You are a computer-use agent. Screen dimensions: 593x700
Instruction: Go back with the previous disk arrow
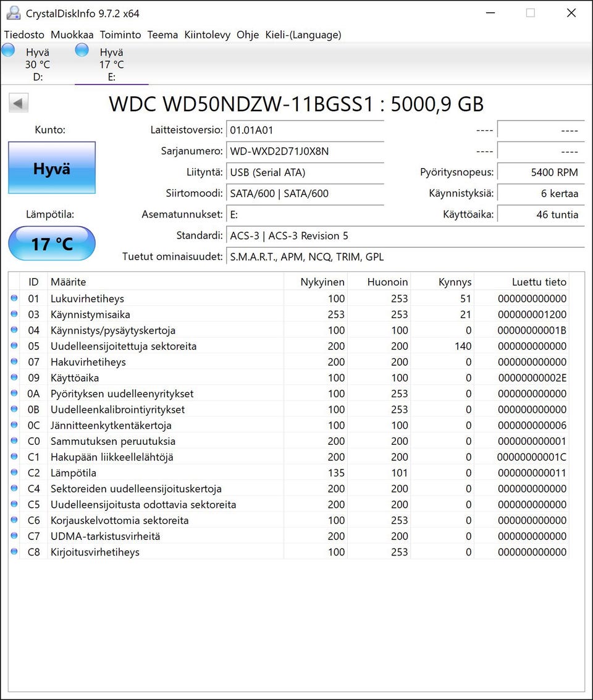[19, 103]
